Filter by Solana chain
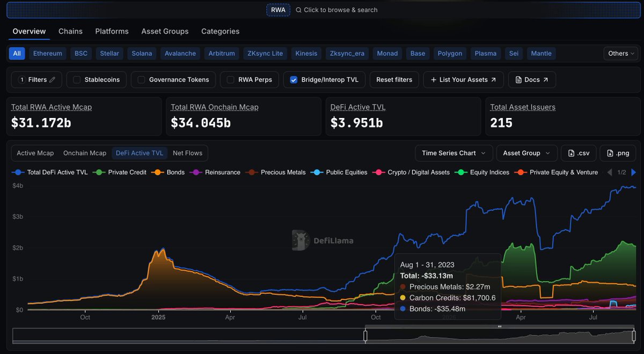The height and width of the screenshot is (354, 644). 142,53
